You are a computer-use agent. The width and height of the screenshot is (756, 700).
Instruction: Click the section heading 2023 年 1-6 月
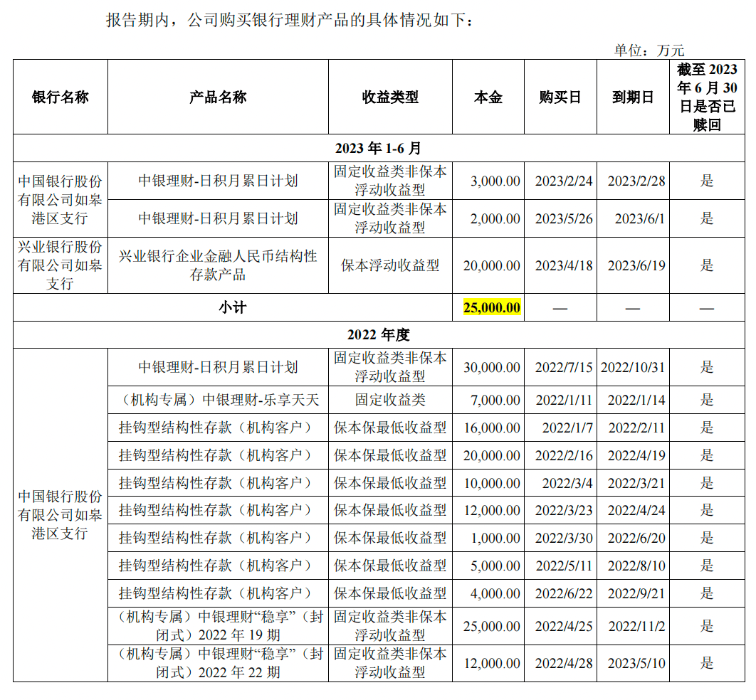click(x=379, y=149)
